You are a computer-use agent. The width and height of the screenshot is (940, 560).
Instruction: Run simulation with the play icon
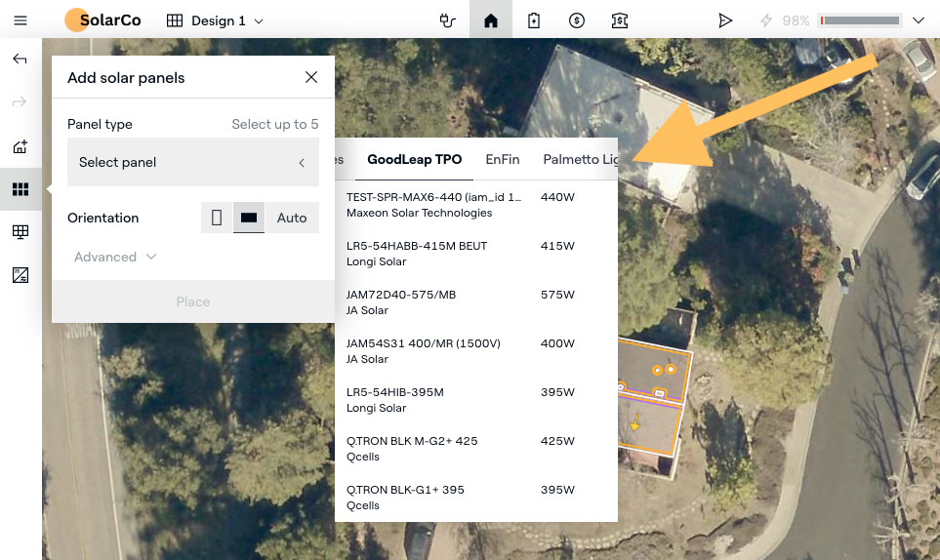point(725,20)
